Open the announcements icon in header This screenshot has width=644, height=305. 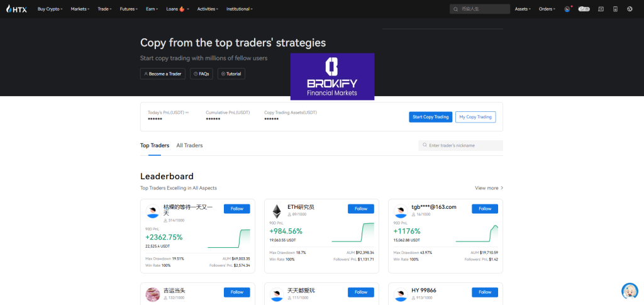[x=601, y=9]
